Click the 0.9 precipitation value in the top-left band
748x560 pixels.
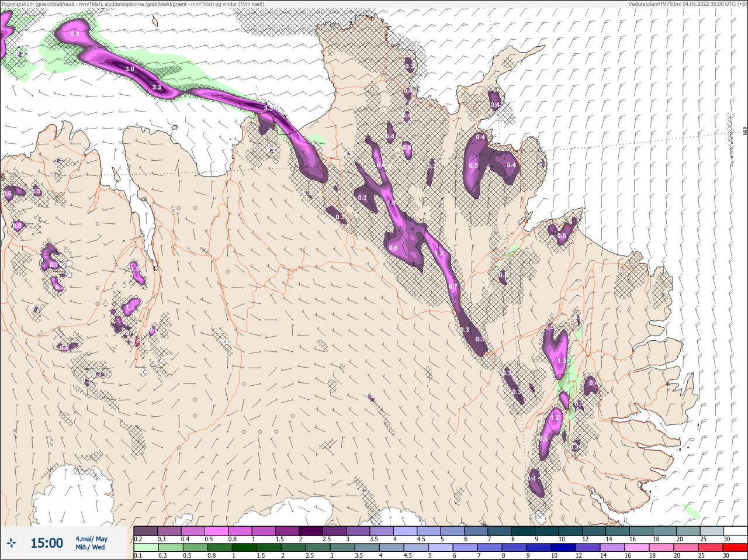[x=75, y=34]
